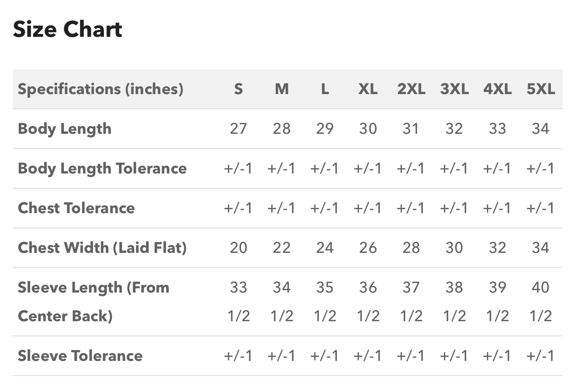This screenshot has width=586, height=392.
Task: Select chest width value 20 for size S
Action: click(239, 248)
